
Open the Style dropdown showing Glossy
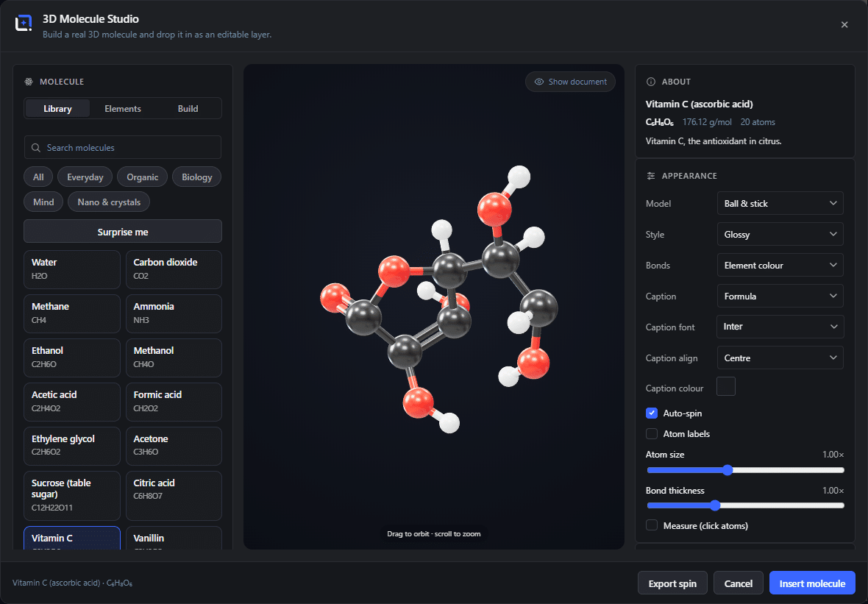point(780,234)
